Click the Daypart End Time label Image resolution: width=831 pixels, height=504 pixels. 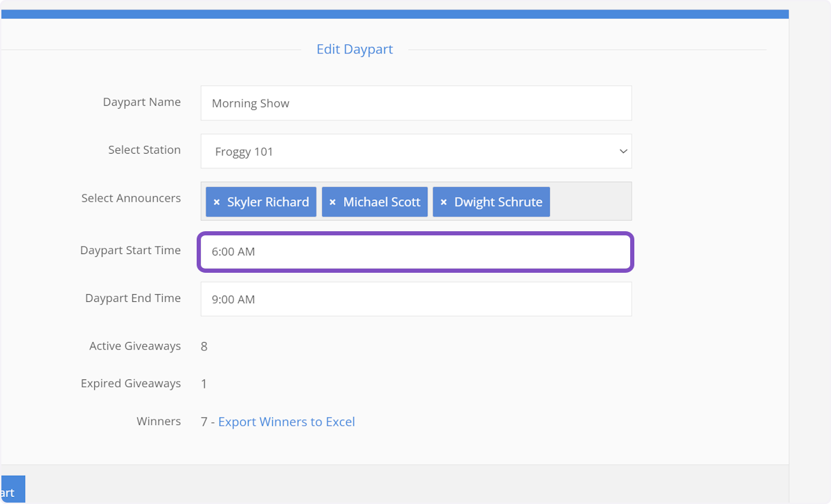[x=132, y=298]
